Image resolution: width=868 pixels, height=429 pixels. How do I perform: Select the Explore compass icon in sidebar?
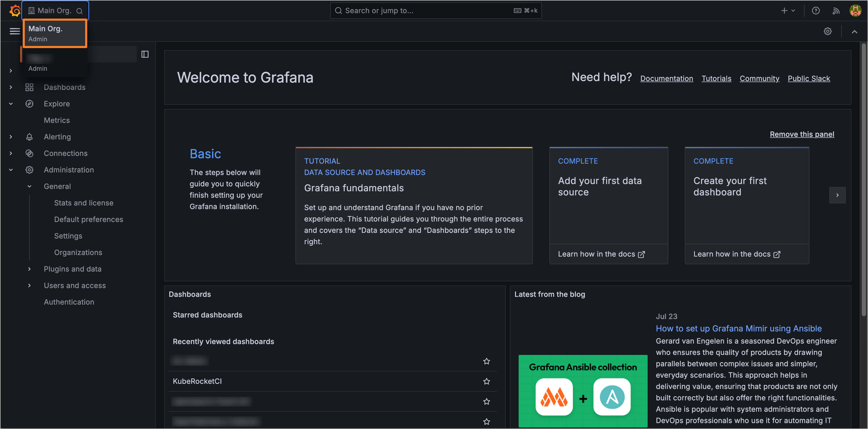coord(29,104)
